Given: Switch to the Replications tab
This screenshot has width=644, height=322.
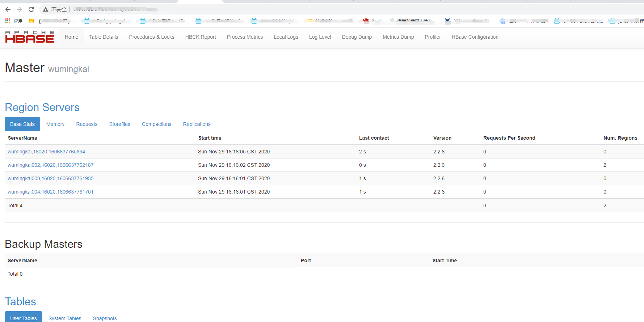Looking at the screenshot, I should click(x=197, y=124).
